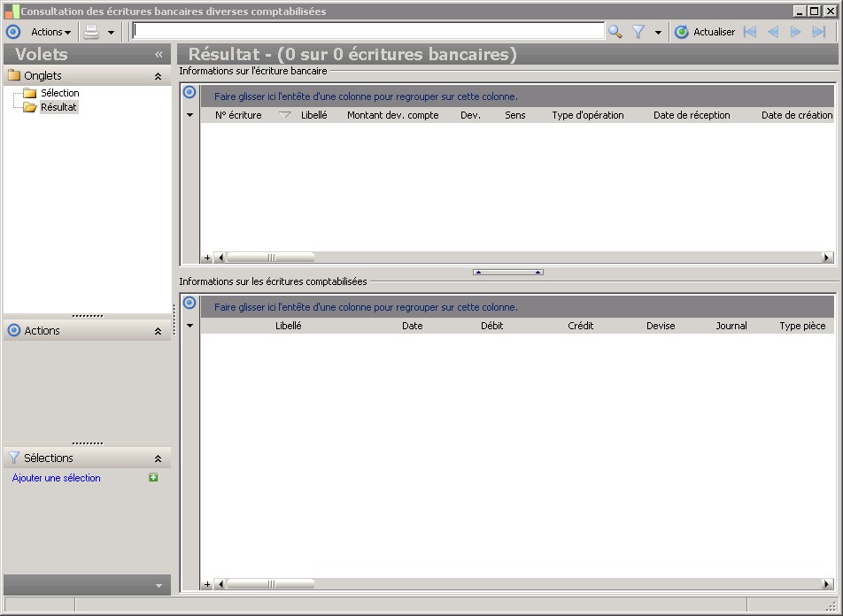Click the plus button at bottom of bank entries grid
Image resolution: width=843 pixels, height=616 pixels.
pyautogui.click(x=207, y=258)
